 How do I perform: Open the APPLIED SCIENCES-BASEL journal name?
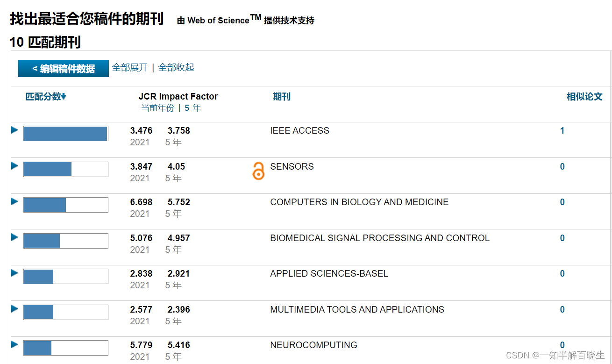coord(329,273)
